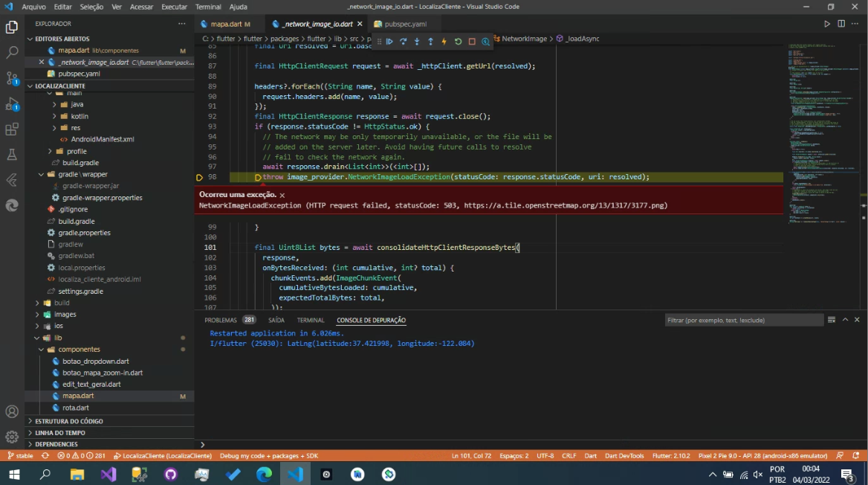Trigger hot reload with the lightning icon
This screenshot has width=868, height=485.
[443, 41]
